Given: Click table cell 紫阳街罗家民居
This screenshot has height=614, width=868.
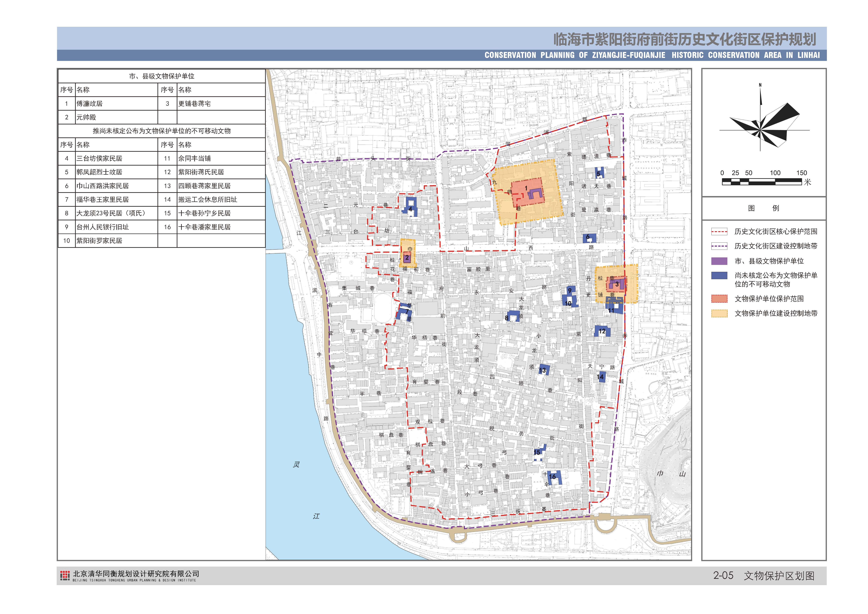Looking at the screenshot, I should pyautogui.click(x=99, y=240).
